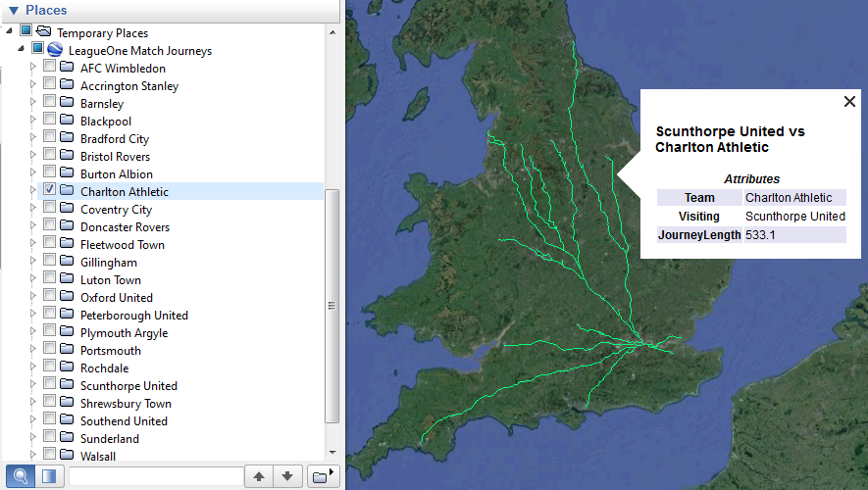
Task: Click the Southend United folder icon
Action: point(67,419)
